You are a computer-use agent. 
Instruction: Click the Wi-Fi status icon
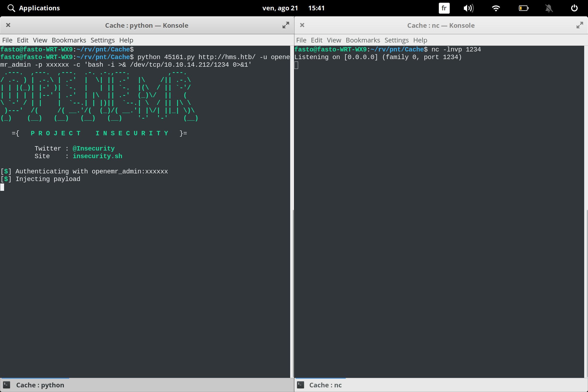pos(496,8)
